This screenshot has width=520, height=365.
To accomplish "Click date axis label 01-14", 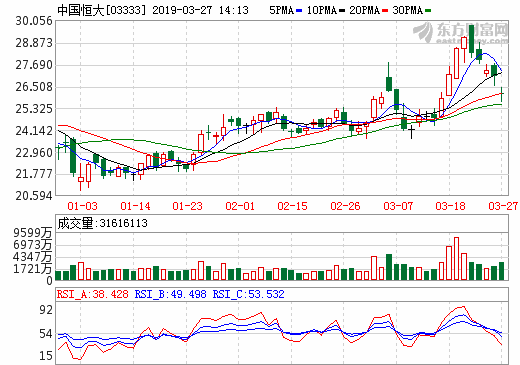I will point(135,206).
